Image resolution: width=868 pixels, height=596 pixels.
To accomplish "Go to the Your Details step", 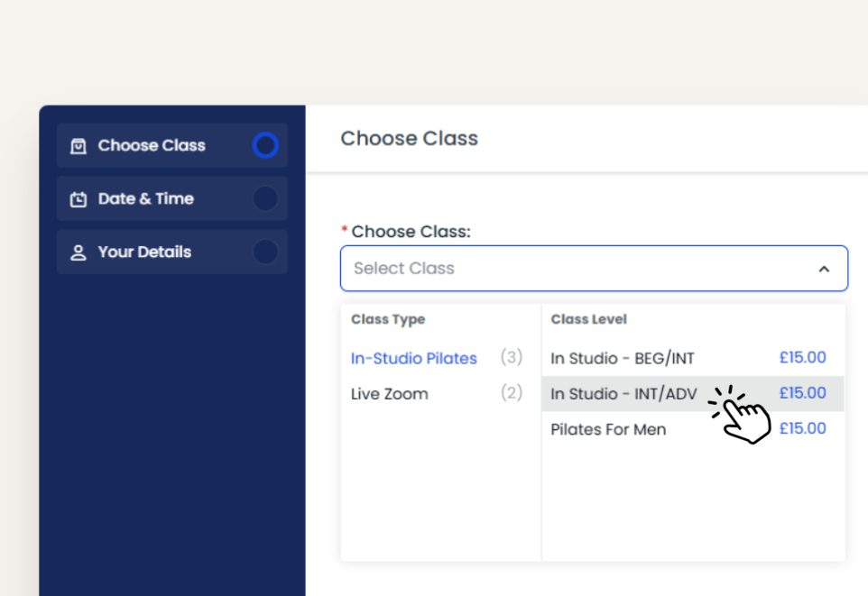I will point(144,252).
